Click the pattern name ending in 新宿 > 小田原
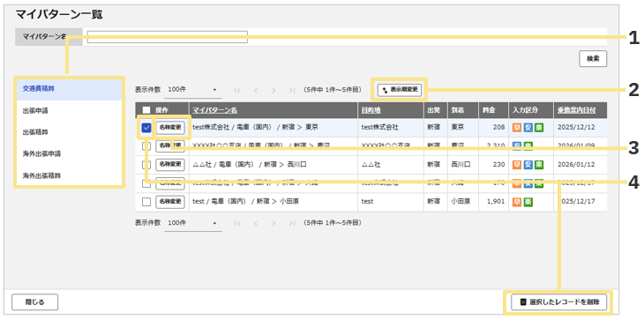This screenshot has width=644, height=320. click(x=245, y=202)
